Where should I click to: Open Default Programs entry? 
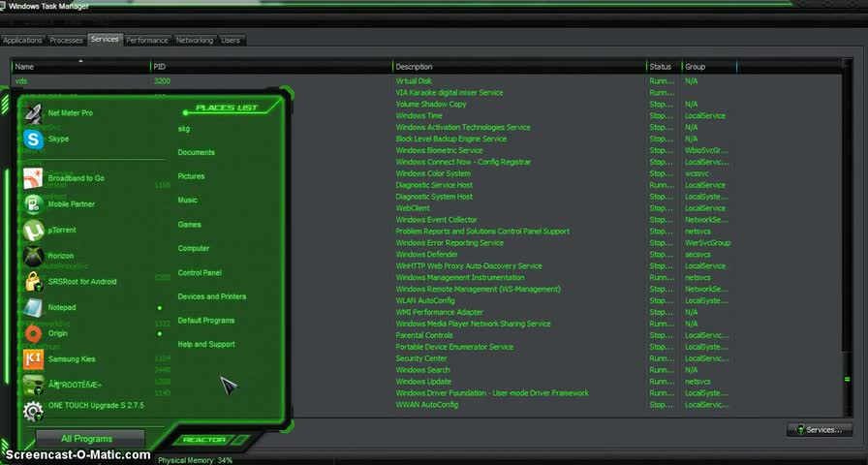206,321
